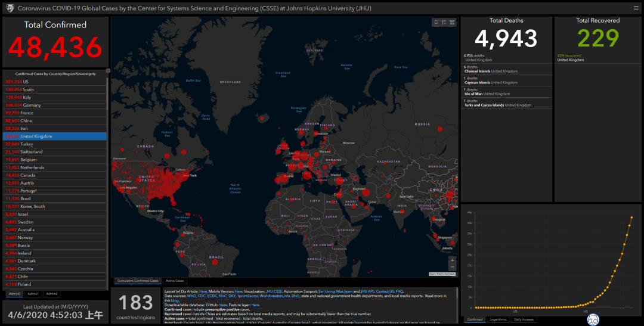Zoom in on the map

point(452,260)
